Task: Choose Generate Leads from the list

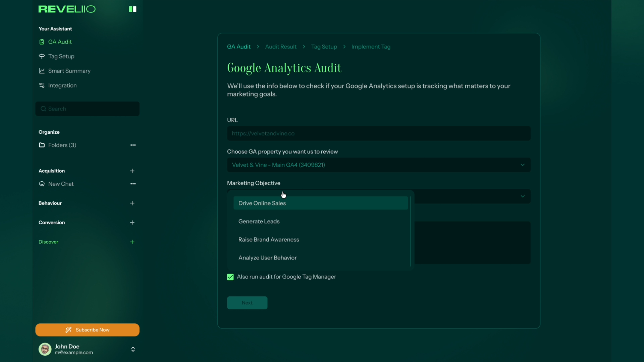Action: pos(259,222)
